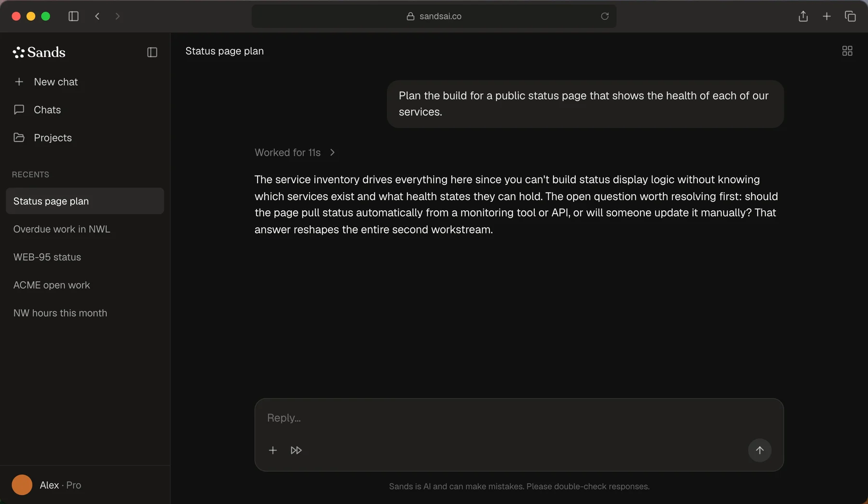Click the Reply input field
This screenshot has height=504, width=868.
click(519, 418)
